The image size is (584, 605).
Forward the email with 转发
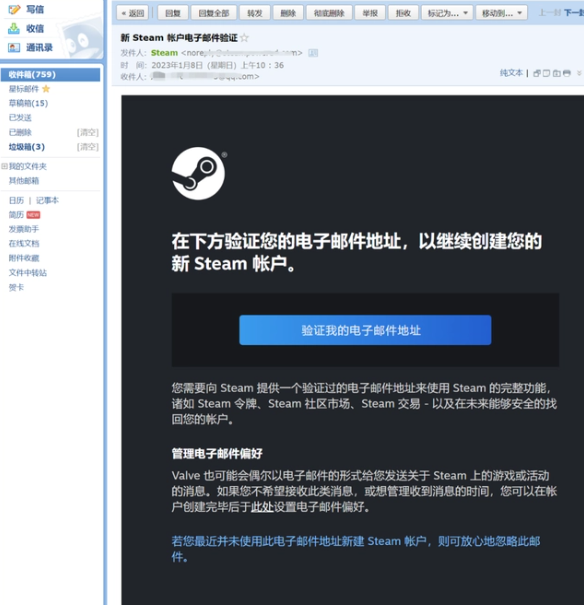pyautogui.click(x=255, y=14)
